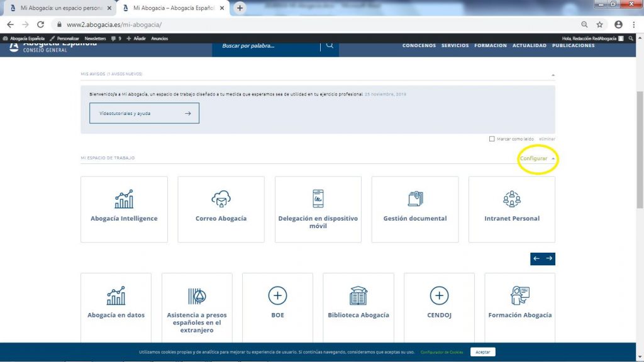The width and height of the screenshot is (644, 362).
Task: Open the Delegación en dispositivo móvil phone icon
Action: [x=318, y=199]
